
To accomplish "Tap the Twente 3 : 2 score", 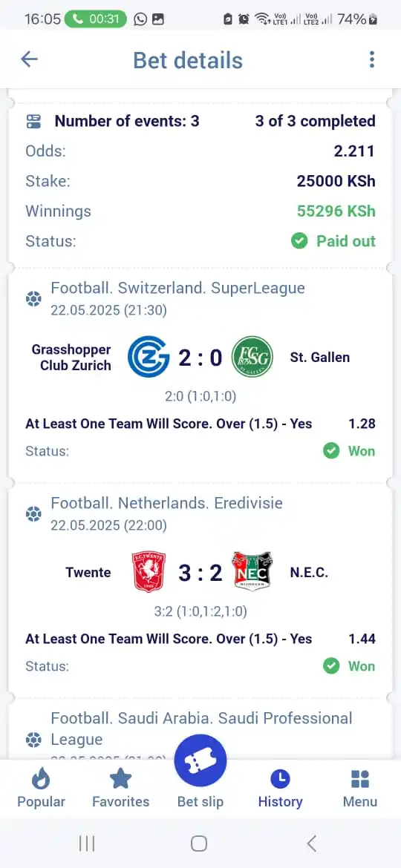I will pos(200,573).
